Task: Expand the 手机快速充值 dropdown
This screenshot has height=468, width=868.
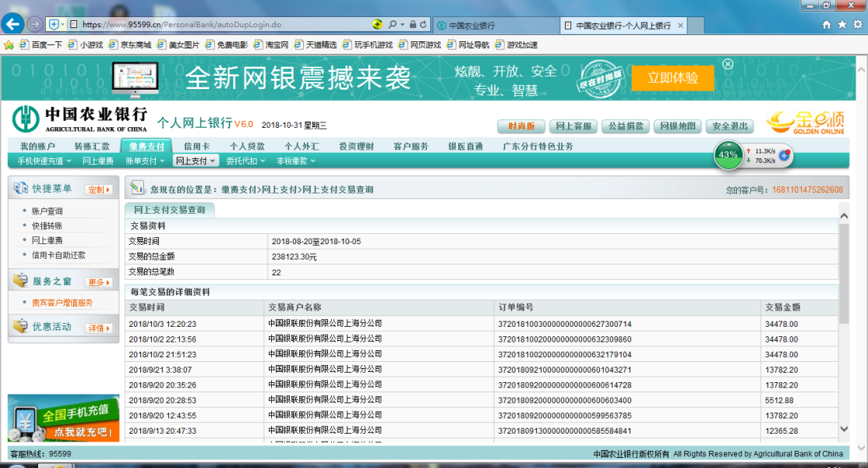Action: point(44,161)
